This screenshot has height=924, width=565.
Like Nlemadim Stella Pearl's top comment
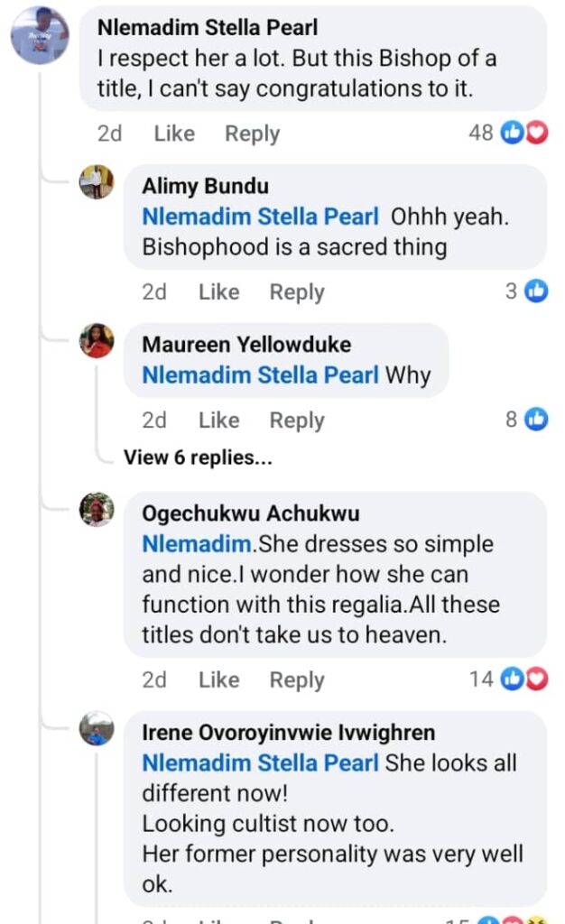pyautogui.click(x=174, y=134)
